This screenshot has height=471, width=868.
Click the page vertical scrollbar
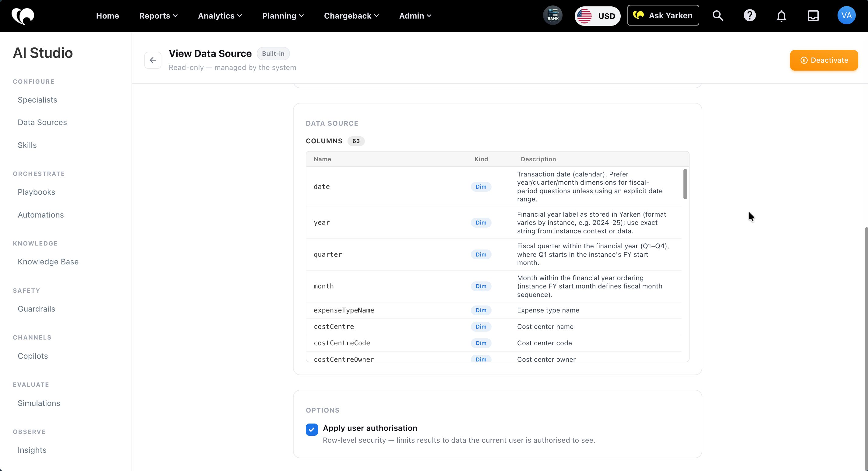866,348
